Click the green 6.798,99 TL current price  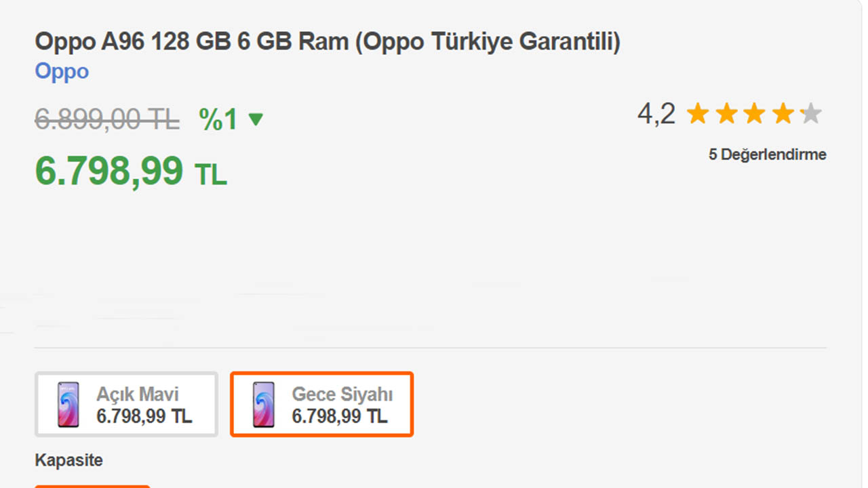coord(130,171)
